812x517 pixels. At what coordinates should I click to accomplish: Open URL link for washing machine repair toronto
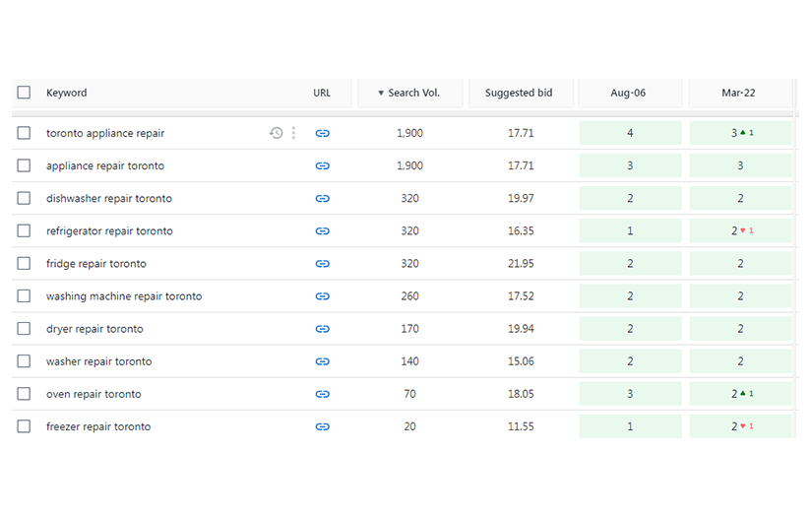point(322,296)
